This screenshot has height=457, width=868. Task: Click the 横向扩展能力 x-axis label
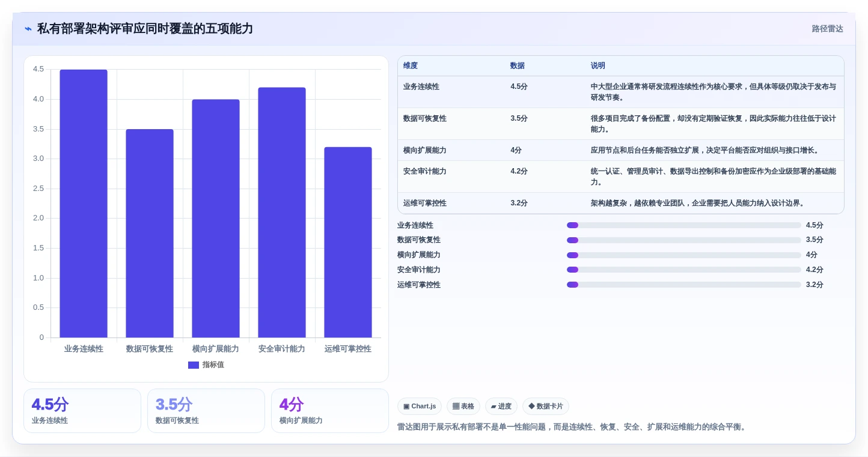(x=216, y=349)
